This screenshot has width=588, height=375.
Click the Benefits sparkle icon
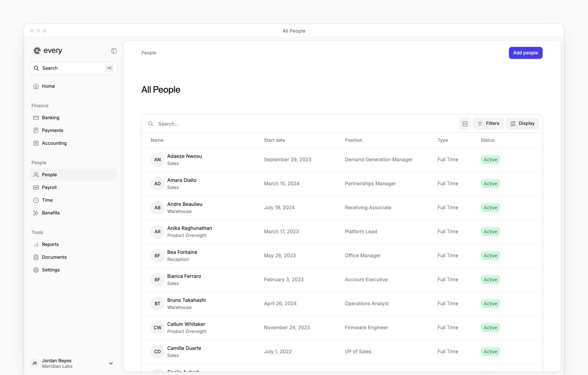tap(36, 213)
